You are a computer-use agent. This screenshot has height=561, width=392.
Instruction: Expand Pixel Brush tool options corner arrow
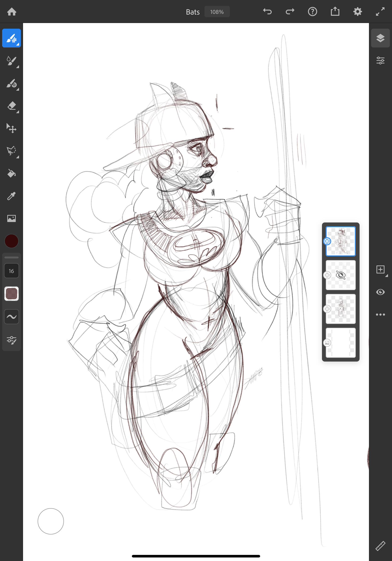coord(18,44)
